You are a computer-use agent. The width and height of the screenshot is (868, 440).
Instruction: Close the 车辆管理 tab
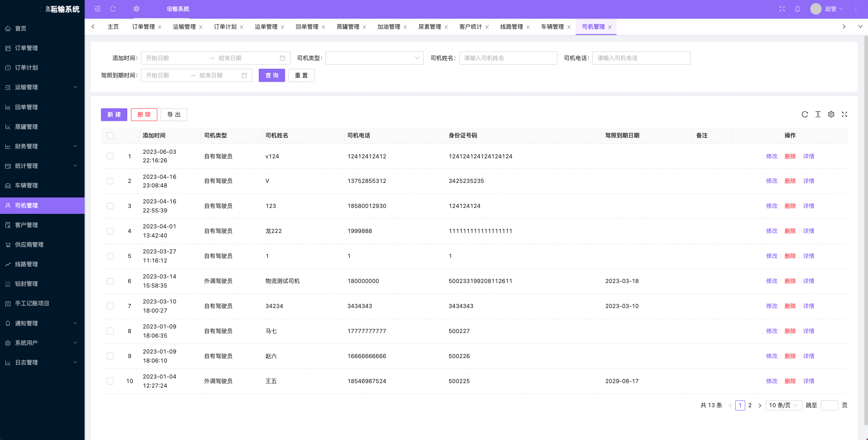(569, 27)
